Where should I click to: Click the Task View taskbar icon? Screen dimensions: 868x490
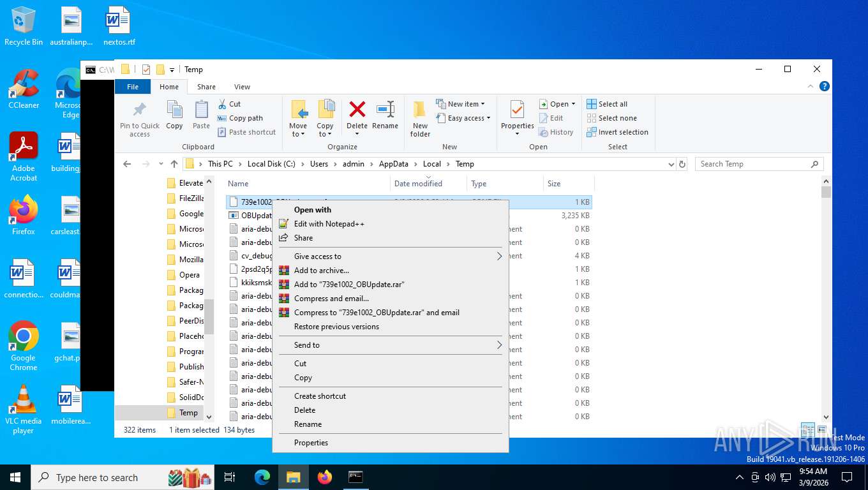coord(230,477)
